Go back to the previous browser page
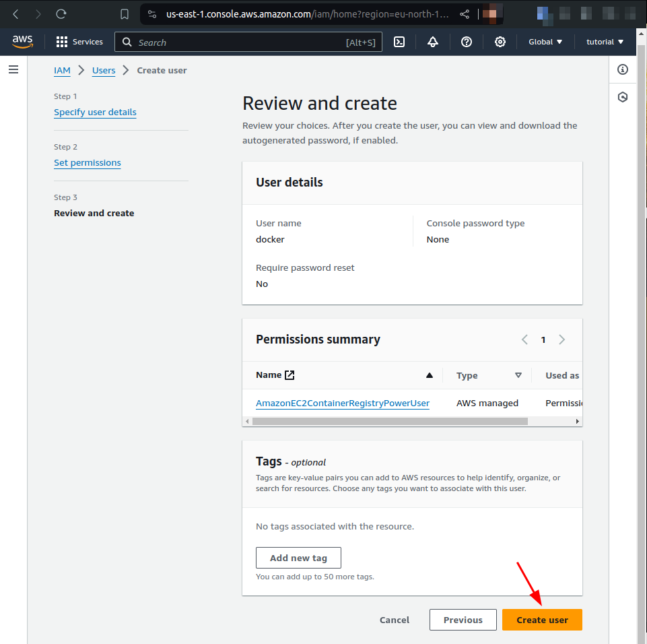 (x=15, y=14)
